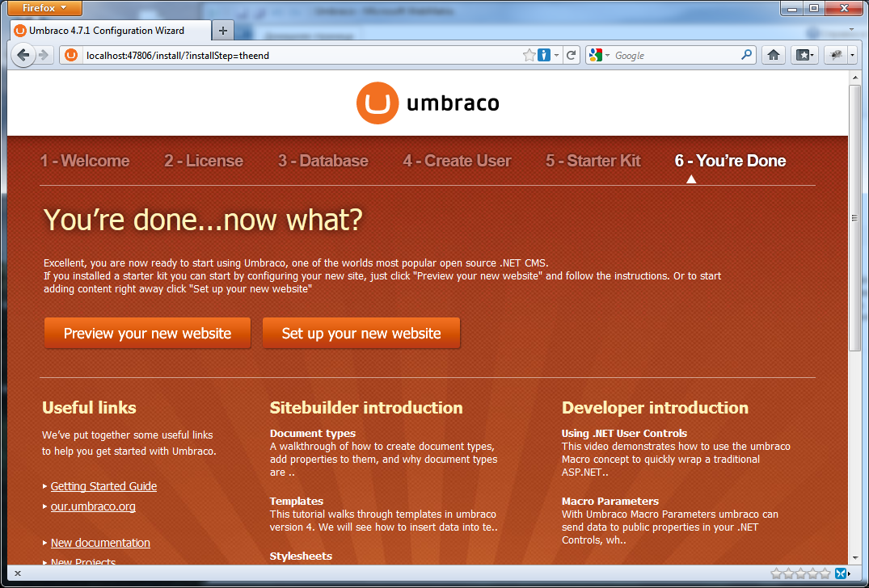869x588 pixels.
Task: Open the list all tabs dropdown
Action: pyautogui.click(x=852, y=29)
